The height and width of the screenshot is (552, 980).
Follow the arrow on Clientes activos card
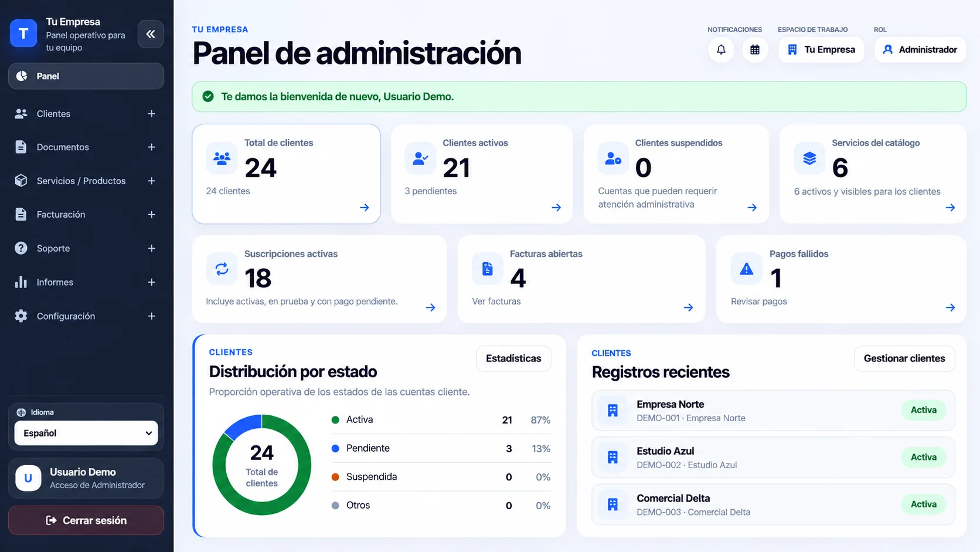(x=556, y=208)
